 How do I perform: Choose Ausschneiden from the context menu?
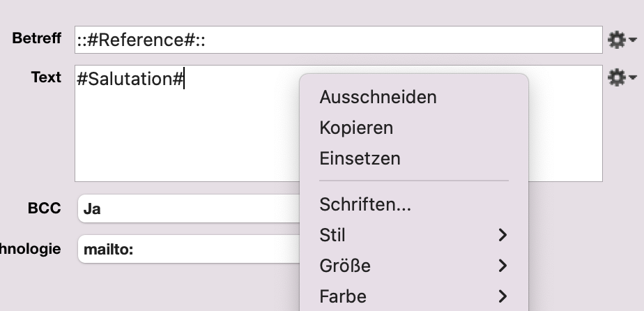(378, 98)
